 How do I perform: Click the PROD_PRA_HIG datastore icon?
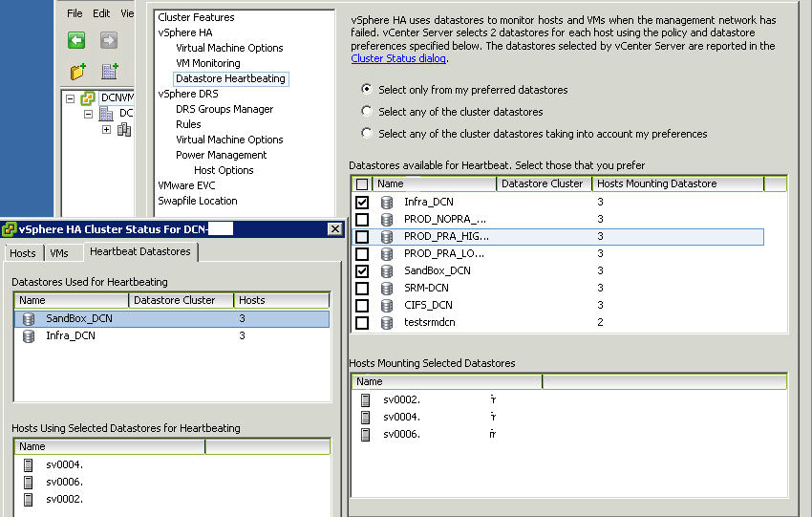click(387, 236)
